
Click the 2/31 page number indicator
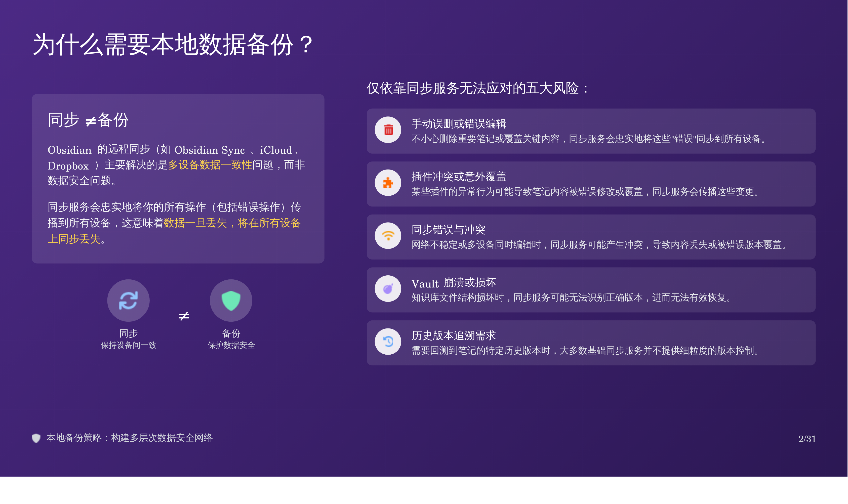point(807,439)
